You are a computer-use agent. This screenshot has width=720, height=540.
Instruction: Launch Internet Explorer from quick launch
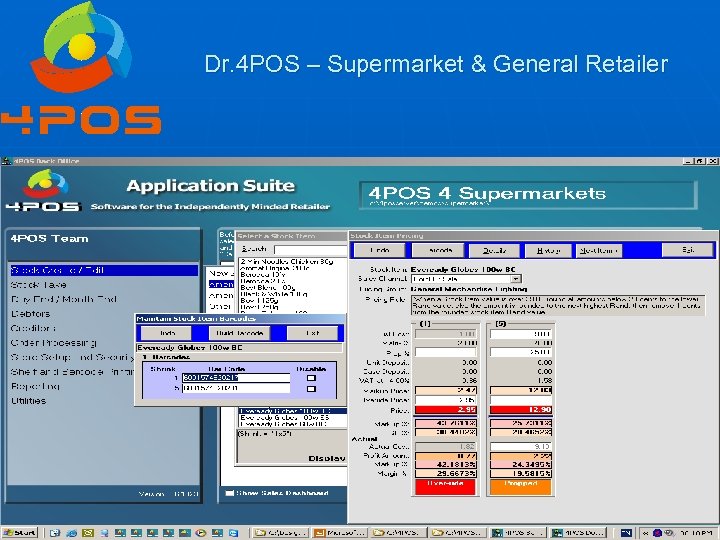point(72,533)
